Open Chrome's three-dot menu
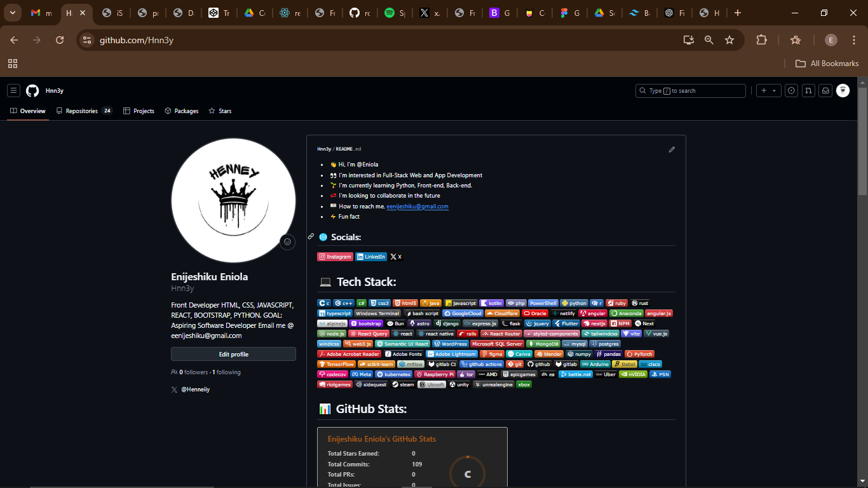Screen dimensions: 868x488 coord(853,39)
